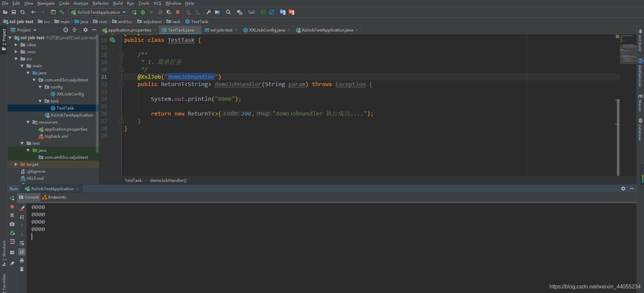Image resolution: width=644 pixels, height=293 pixels.
Task: Stop the app with the toolbar red square
Action: 178,12
